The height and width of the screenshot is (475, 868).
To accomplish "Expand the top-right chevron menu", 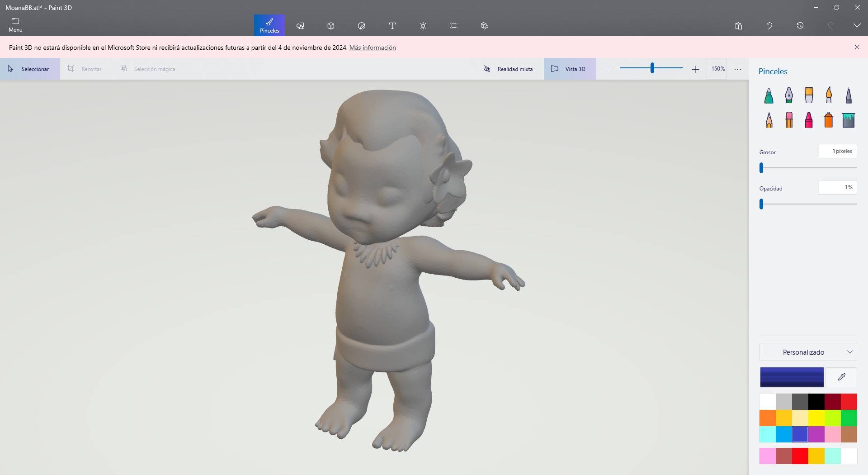I will click(x=857, y=26).
